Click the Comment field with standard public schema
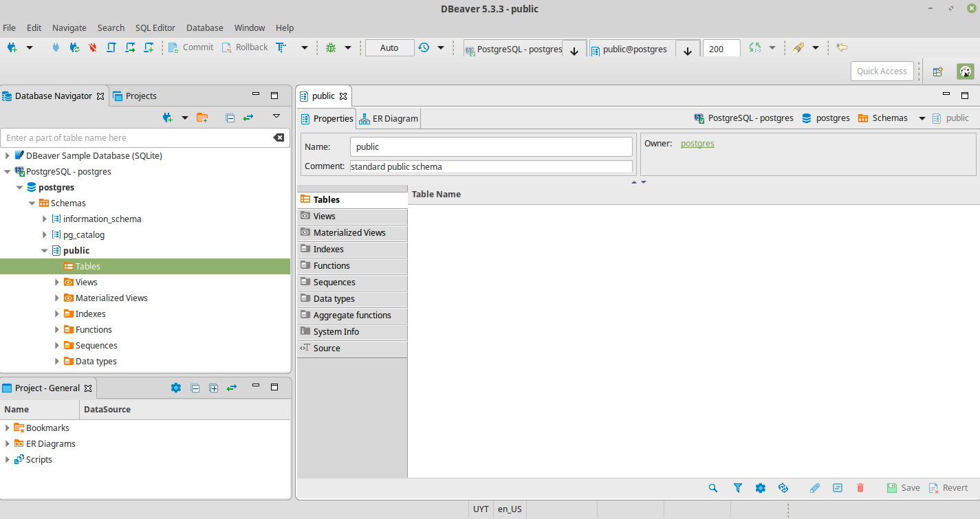The height and width of the screenshot is (519, 980). coord(491,166)
